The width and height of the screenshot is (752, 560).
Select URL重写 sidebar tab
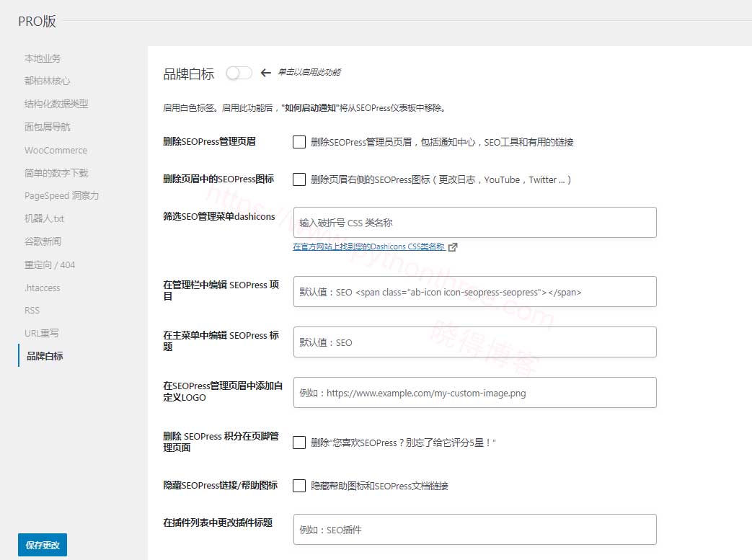pyautogui.click(x=41, y=333)
